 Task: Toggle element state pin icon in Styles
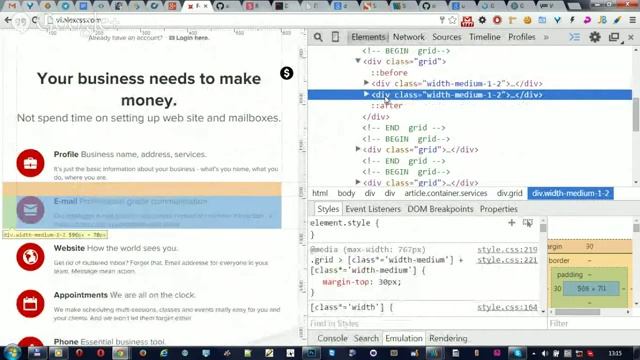(528, 223)
